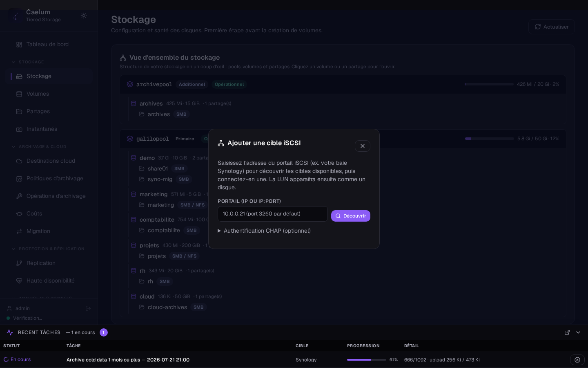Click the task progress bar at 61%
This screenshot has width=588, height=368.
(x=367, y=360)
